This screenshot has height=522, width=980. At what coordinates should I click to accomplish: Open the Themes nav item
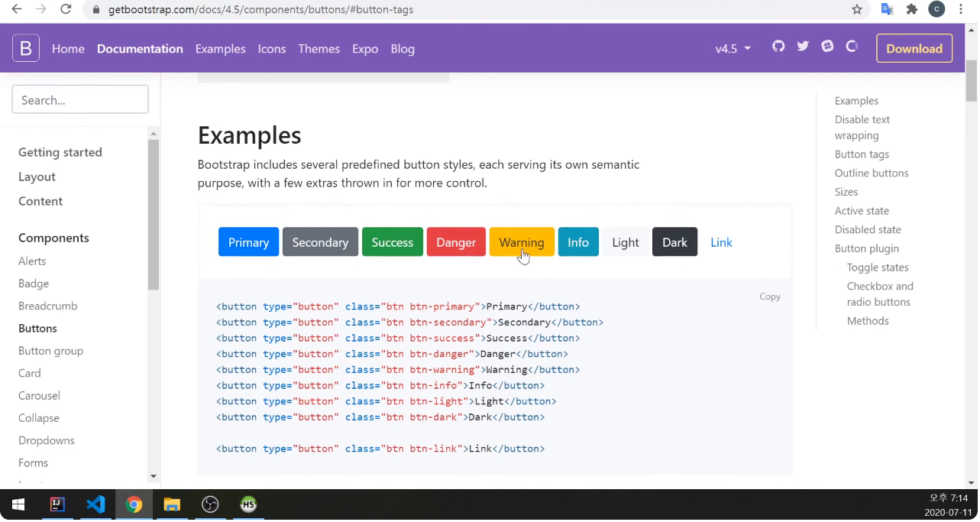tap(319, 48)
